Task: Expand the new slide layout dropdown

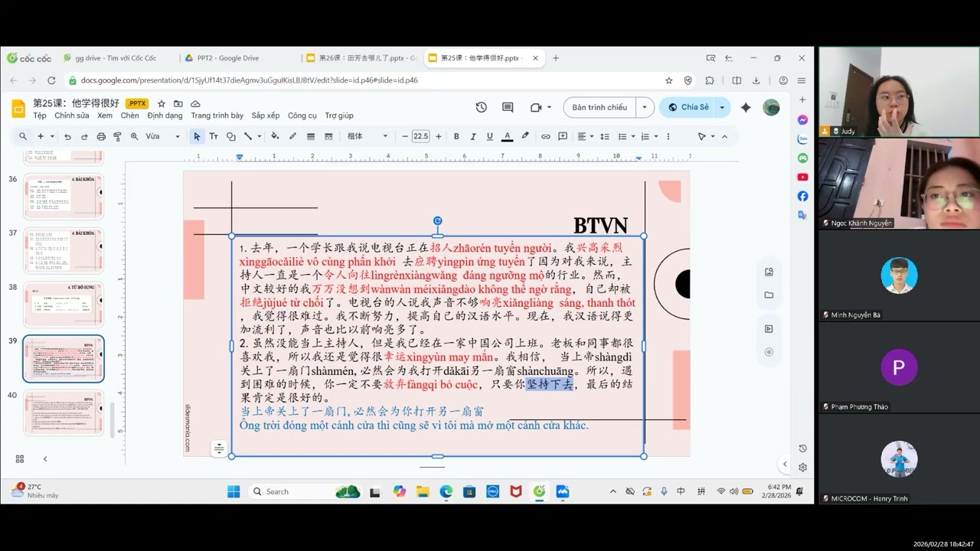Action: pos(52,136)
